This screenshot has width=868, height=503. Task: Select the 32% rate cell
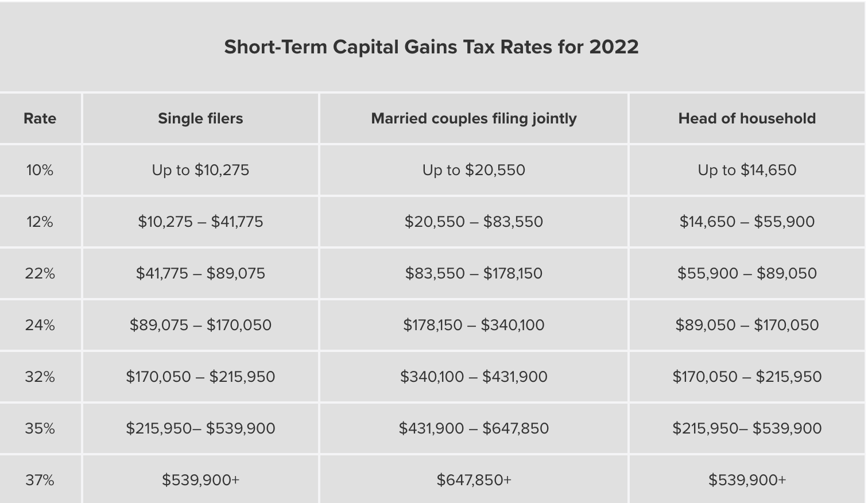(40, 377)
